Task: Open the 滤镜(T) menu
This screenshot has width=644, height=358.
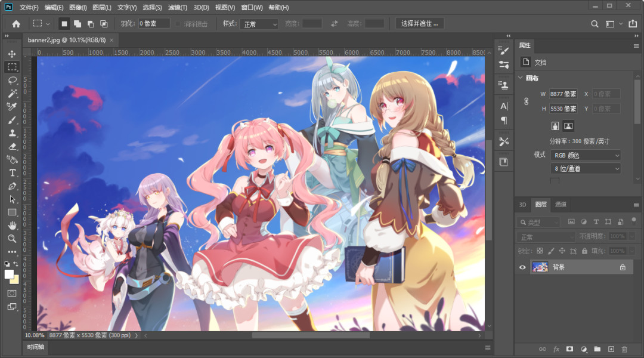Action: [178, 7]
